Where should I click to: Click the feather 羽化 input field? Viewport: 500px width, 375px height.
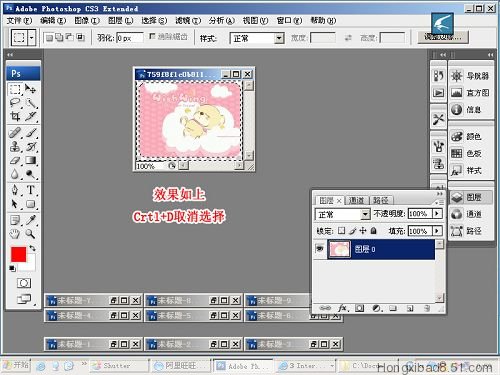pyautogui.click(x=129, y=38)
